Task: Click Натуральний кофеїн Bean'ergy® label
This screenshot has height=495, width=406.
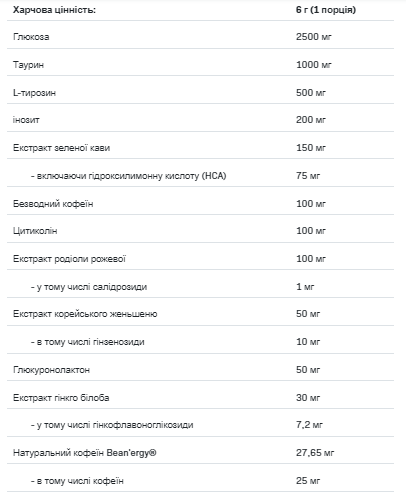Action: tap(85, 453)
